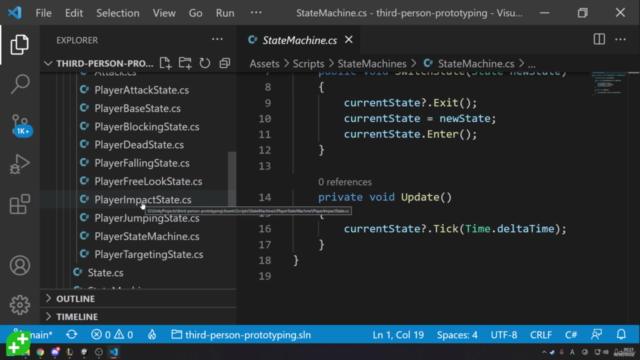
Task: Click the breadcrumb trailing ellipsis symbol
Action: click(531, 64)
